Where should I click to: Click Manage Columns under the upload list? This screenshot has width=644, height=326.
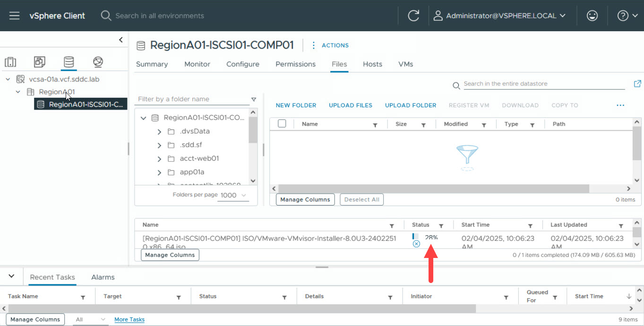[x=170, y=255]
